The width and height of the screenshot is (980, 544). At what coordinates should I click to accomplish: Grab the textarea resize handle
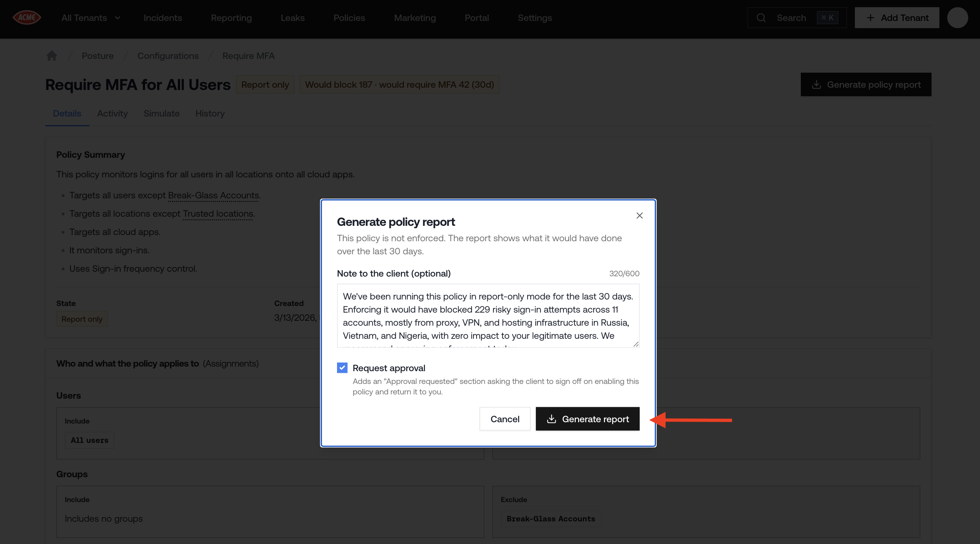point(635,344)
